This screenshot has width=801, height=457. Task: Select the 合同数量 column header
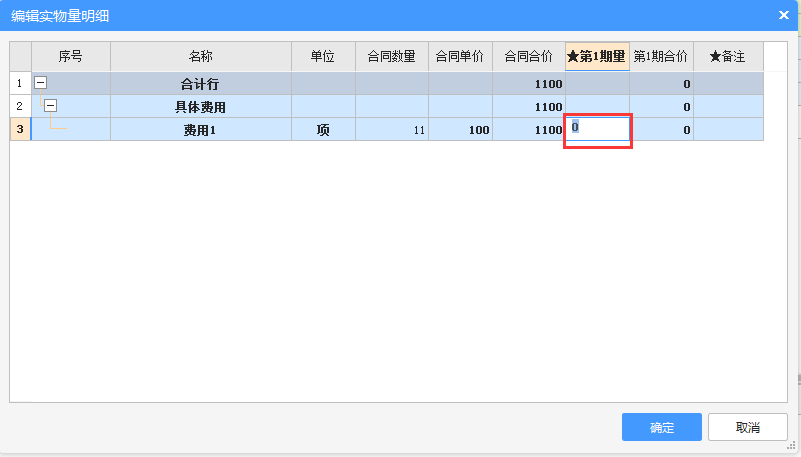[391, 57]
